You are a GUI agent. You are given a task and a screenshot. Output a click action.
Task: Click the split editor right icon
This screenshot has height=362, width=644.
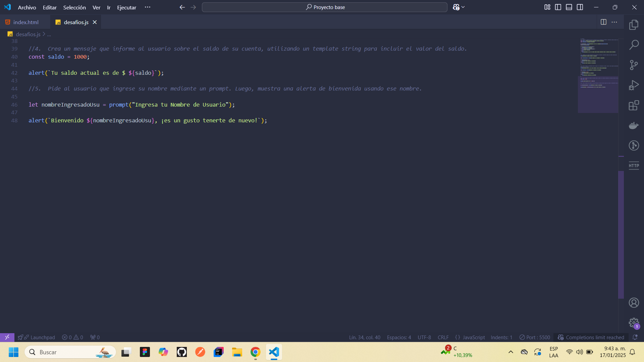(x=603, y=22)
